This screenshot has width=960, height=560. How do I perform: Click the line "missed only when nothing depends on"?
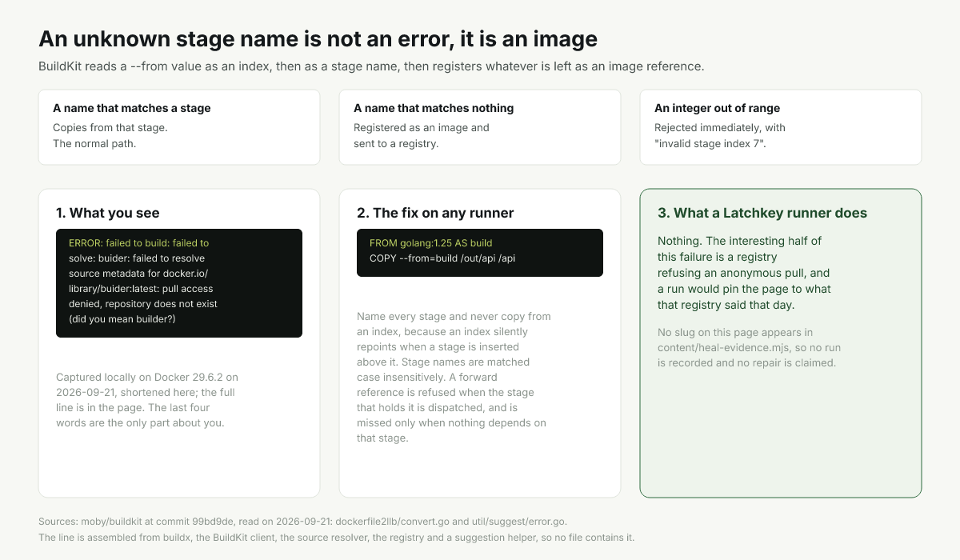451,423
